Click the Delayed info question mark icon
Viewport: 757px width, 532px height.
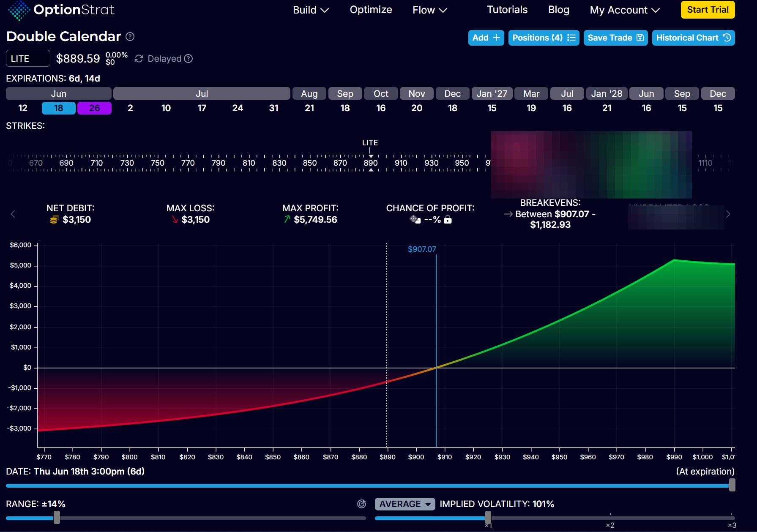[189, 59]
